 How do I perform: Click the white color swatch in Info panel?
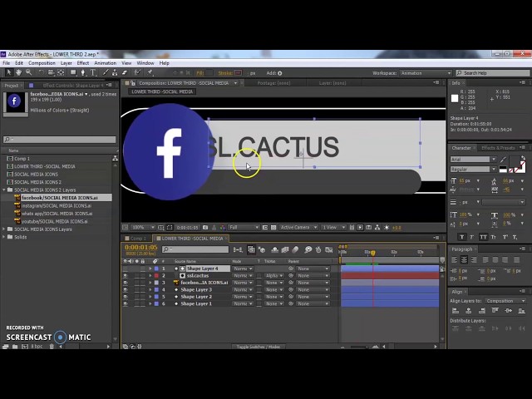(455, 98)
